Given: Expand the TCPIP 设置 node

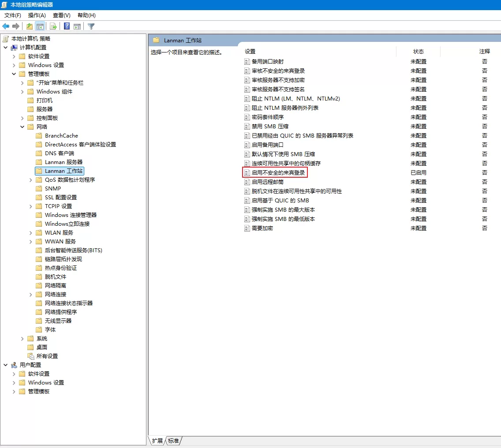Looking at the screenshot, I should pos(31,206).
